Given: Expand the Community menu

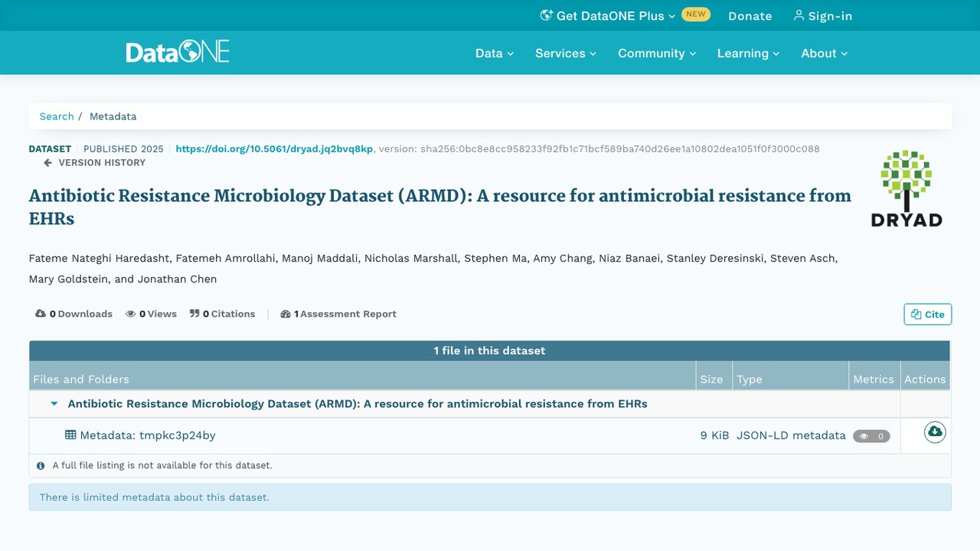Looking at the screenshot, I should pyautogui.click(x=657, y=53).
